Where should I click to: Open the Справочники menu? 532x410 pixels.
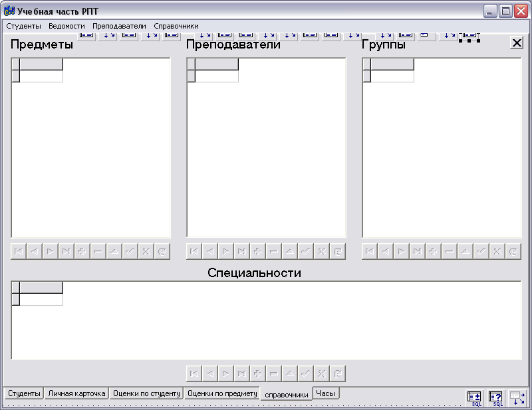176,26
